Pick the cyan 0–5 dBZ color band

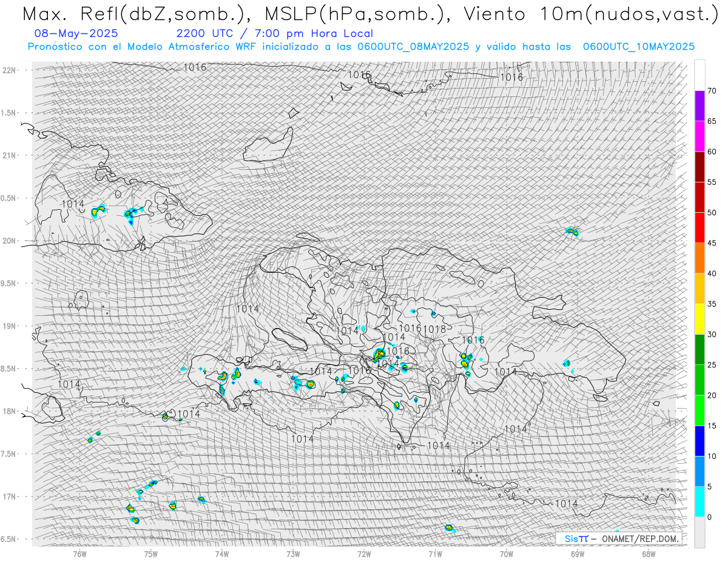(699, 501)
